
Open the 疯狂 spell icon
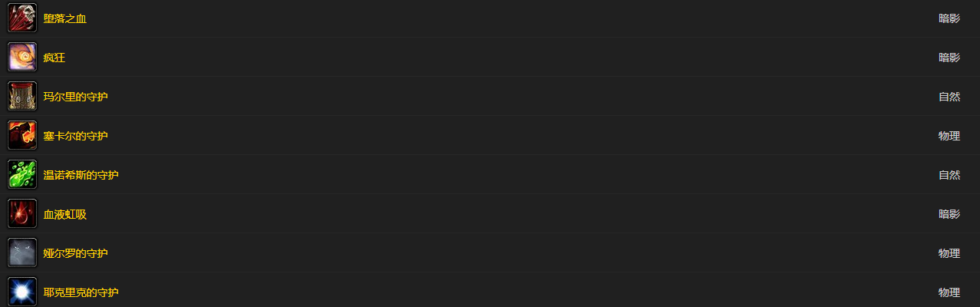tap(22, 57)
